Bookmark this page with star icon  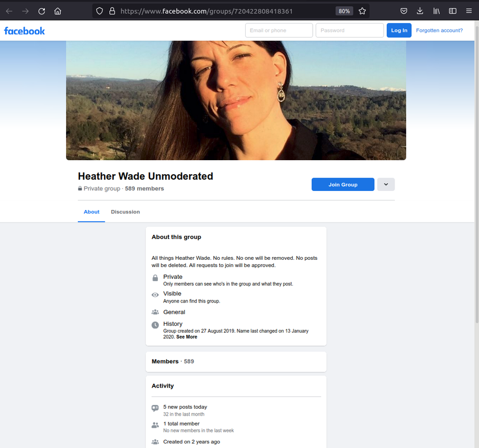click(x=362, y=11)
